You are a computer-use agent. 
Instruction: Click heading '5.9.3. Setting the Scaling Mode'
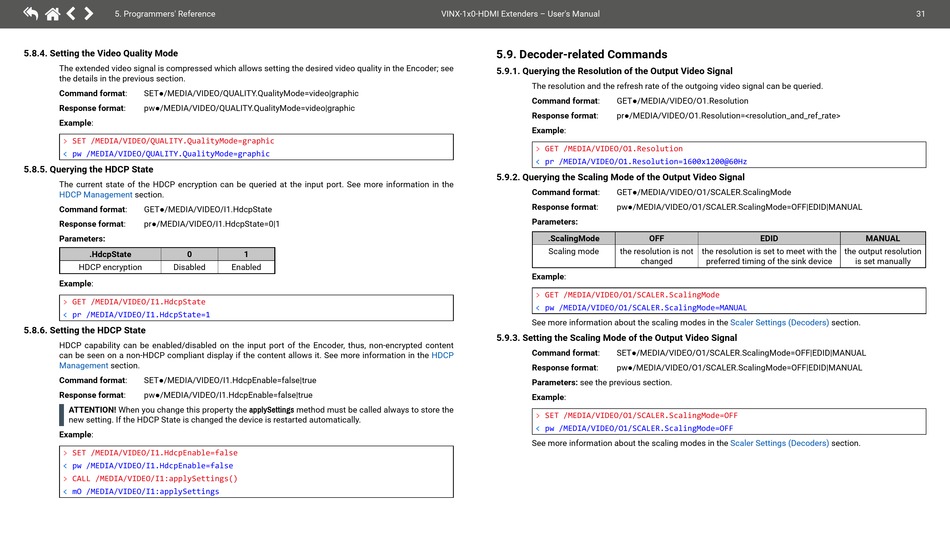point(617,338)
